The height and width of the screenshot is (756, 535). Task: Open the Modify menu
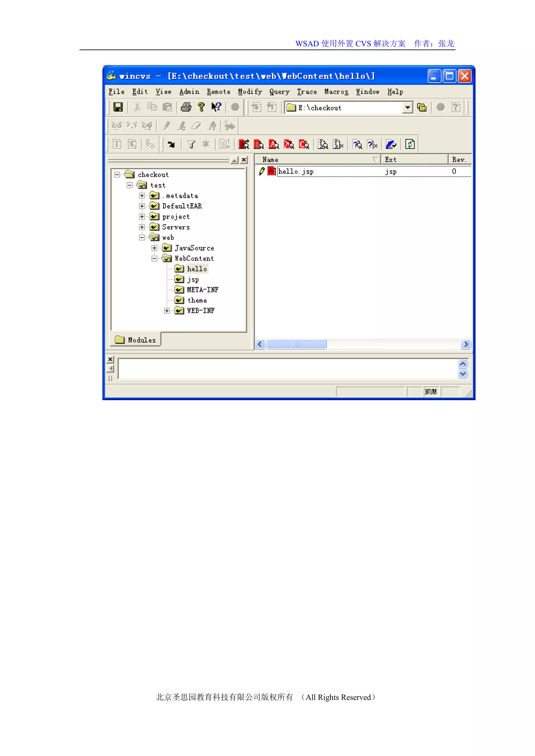(250, 92)
